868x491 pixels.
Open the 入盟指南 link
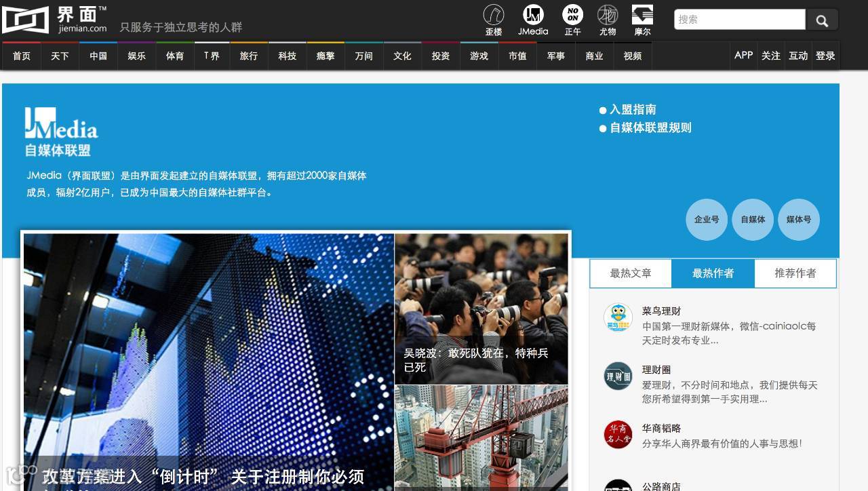coord(633,109)
